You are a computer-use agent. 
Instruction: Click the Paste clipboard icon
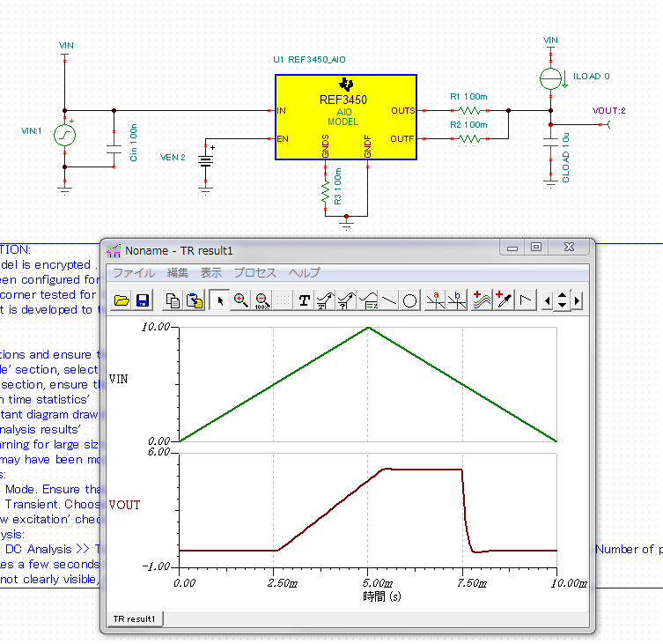point(195,300)
